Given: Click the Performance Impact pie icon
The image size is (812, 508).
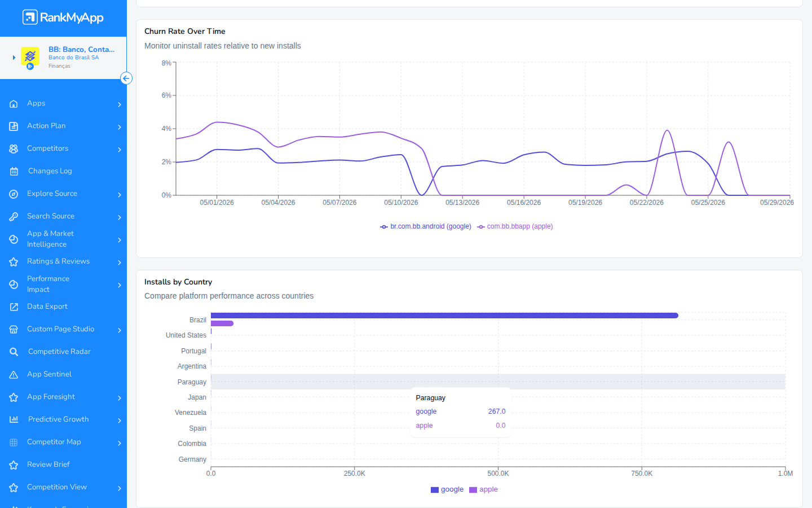Looking at the screenshot, I should point(14,284).
